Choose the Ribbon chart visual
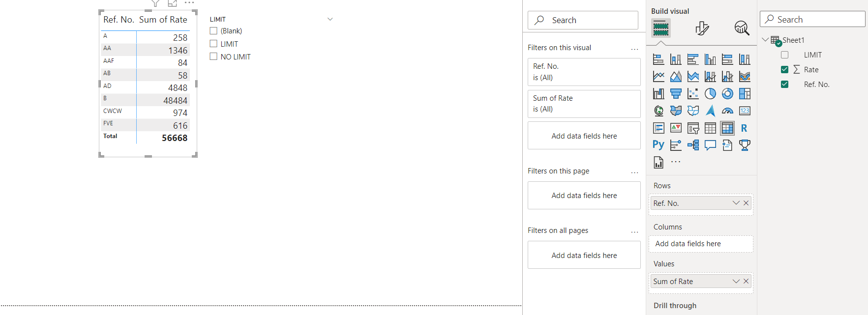Screen dimensions: 868x315 745,77
